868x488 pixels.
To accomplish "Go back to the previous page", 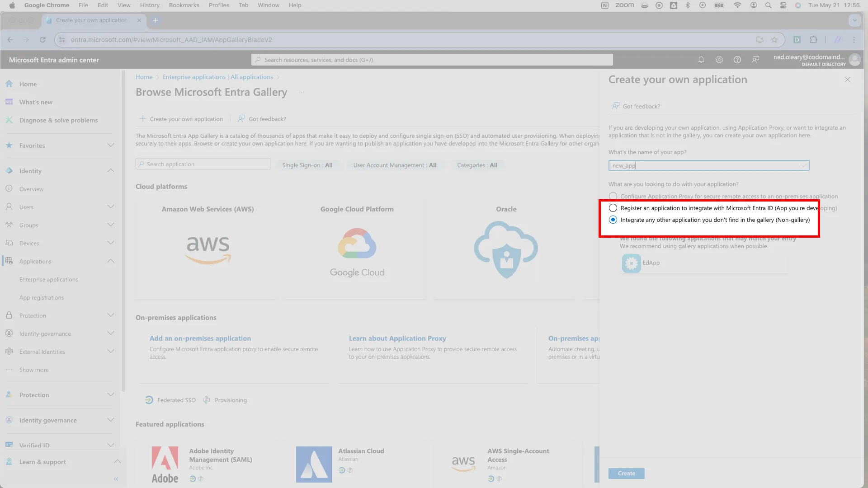I will 10,40.
